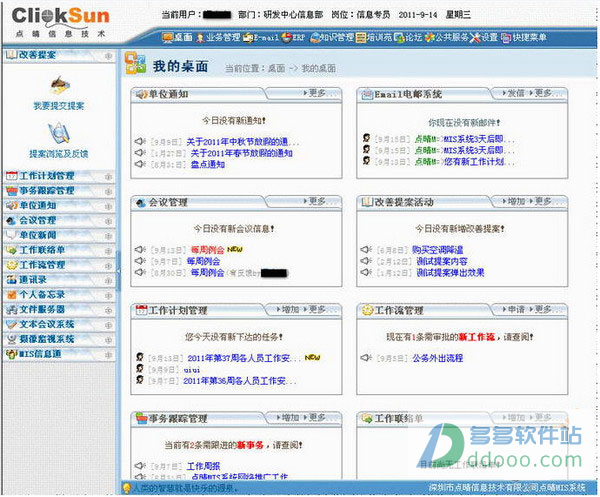Expand the 通讯录 sidebar section

(x=59, y=280)
